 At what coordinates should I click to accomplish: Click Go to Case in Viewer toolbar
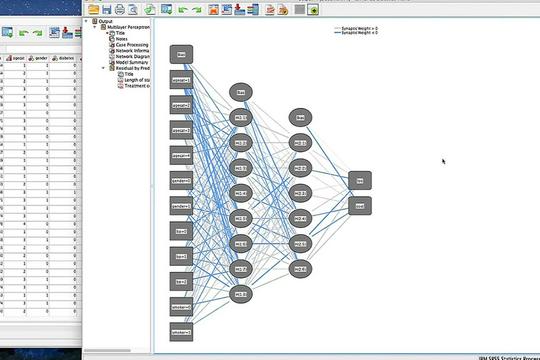[227, 10]
